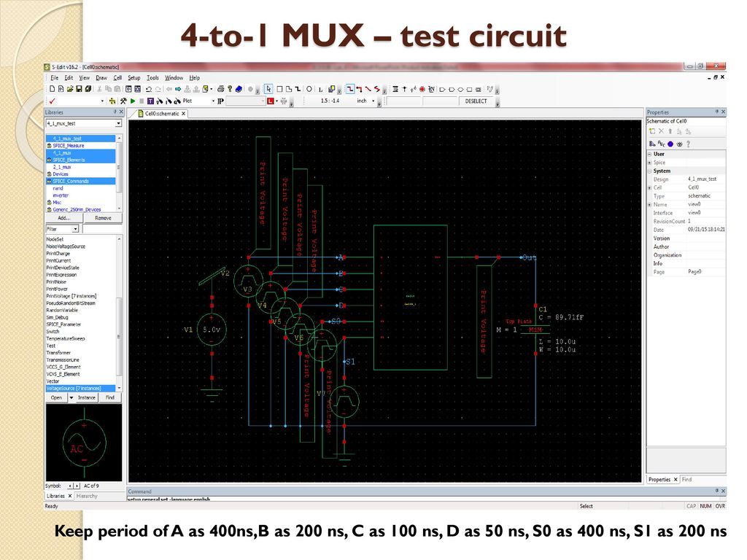Click the Open button in Libraries
The width and height of the screenshot is (747, 560).
(x=56, y=397)
